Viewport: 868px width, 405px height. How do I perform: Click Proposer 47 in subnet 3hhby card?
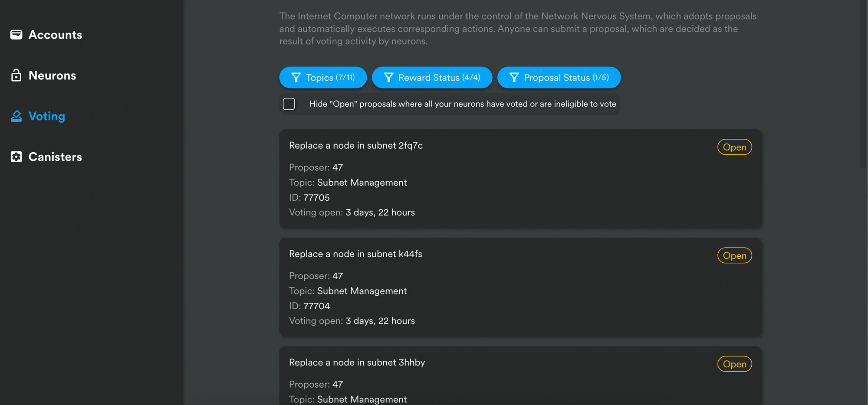coord(316,384)
